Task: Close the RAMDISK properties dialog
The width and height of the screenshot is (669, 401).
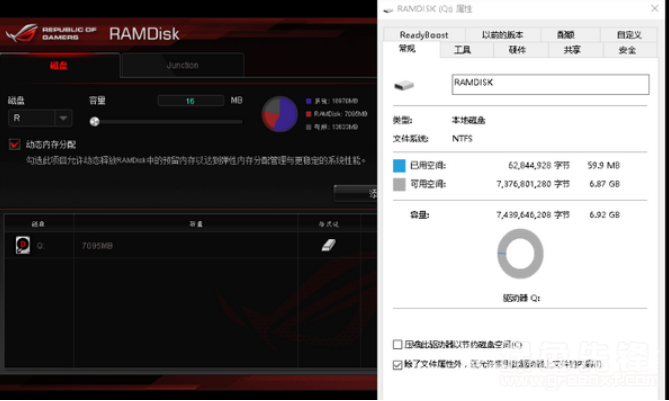Action: [654, 9]
